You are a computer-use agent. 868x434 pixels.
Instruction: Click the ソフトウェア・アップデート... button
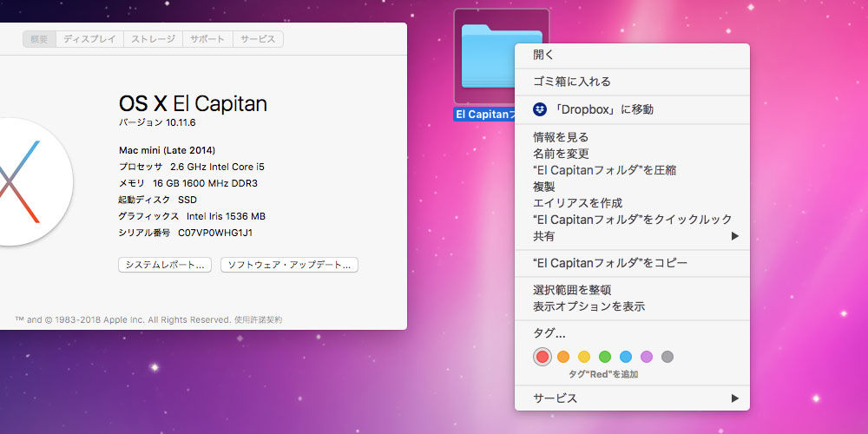[290, 265]
